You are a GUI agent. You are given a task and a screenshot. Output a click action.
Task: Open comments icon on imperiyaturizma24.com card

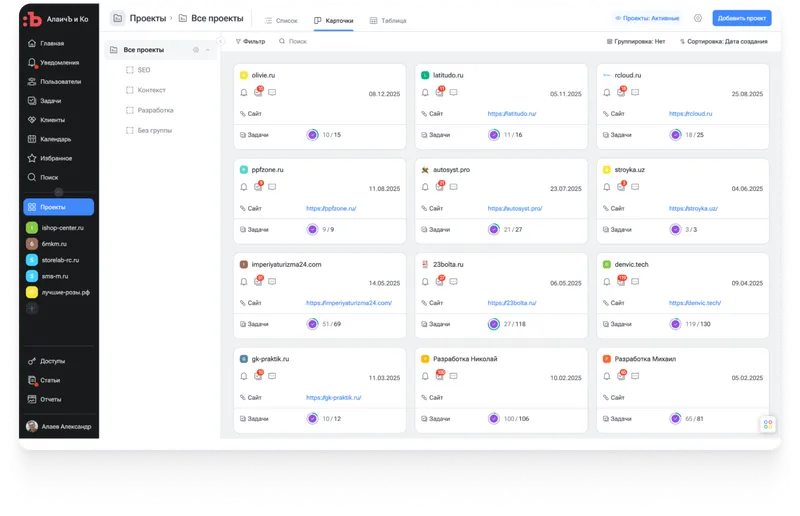point(272,282)
